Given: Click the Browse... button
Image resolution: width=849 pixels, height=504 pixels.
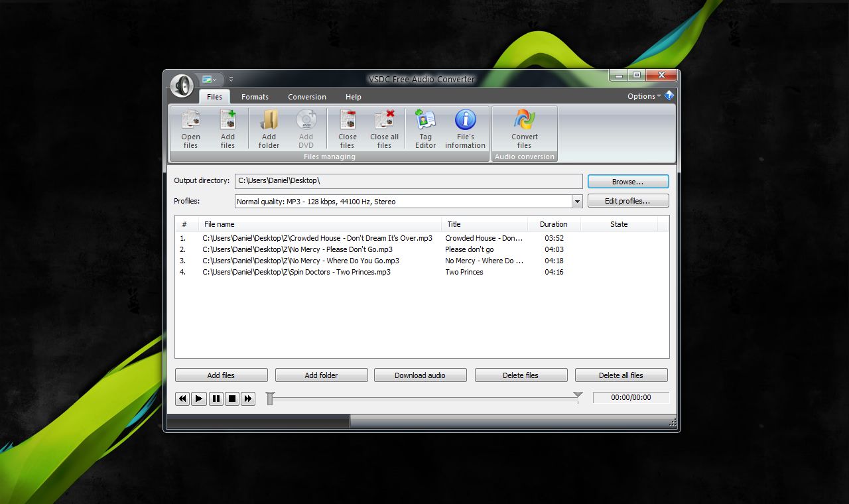Looking at the screenshot, I should [x=627, y=181].
